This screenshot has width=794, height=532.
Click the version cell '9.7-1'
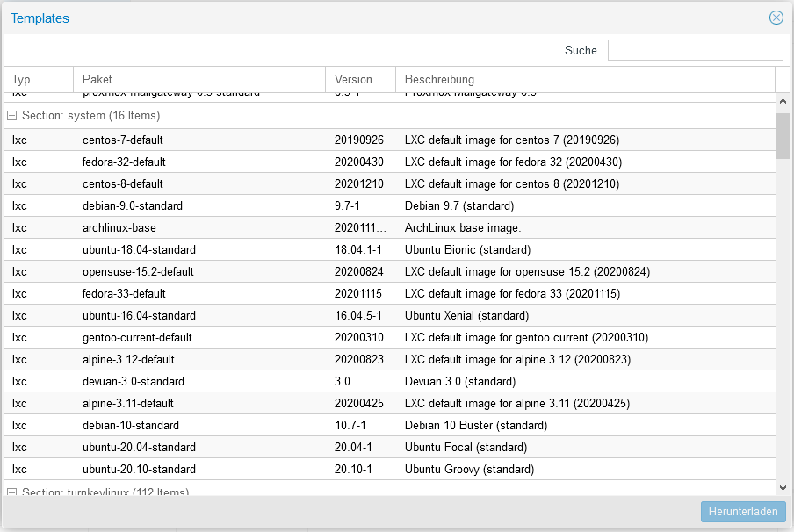[x=348, y=206]
